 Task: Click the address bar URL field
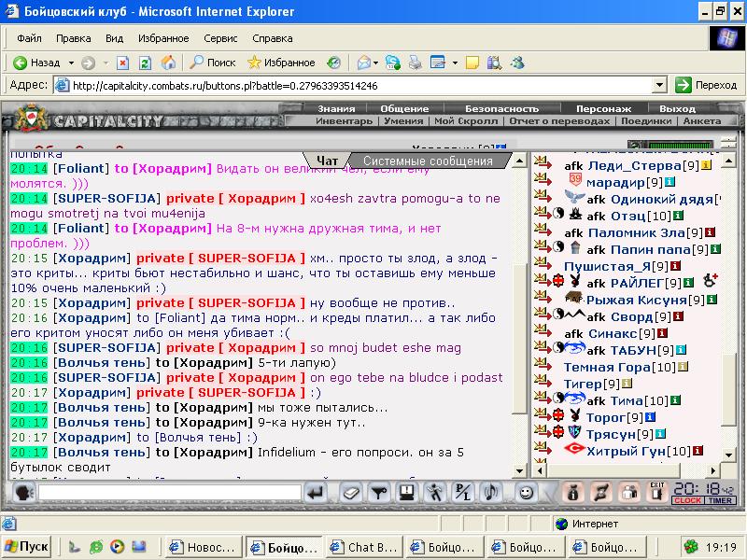point(360,85)
